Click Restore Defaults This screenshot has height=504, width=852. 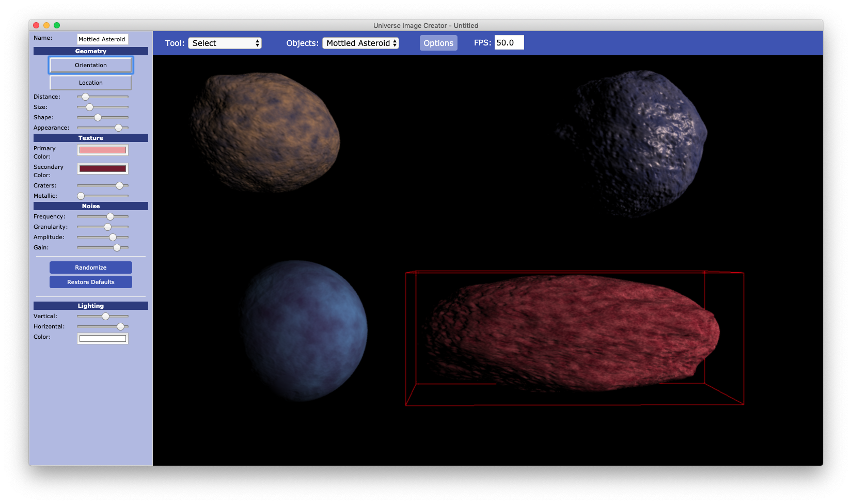pos(90,282)
